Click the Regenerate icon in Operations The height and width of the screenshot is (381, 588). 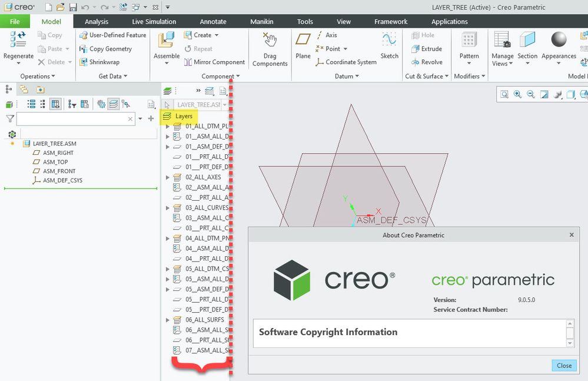[18, 39]
